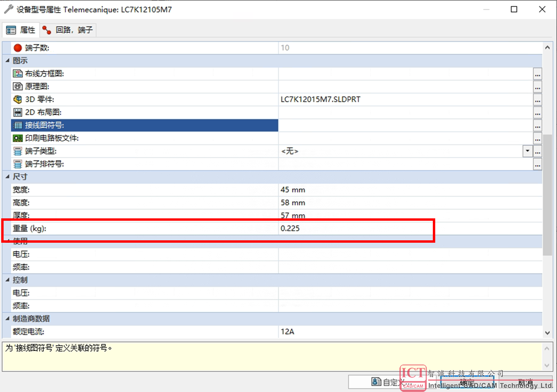The image size is (557, 392).
Task: Click the description box scroll-down arrow
Action: 547,365
